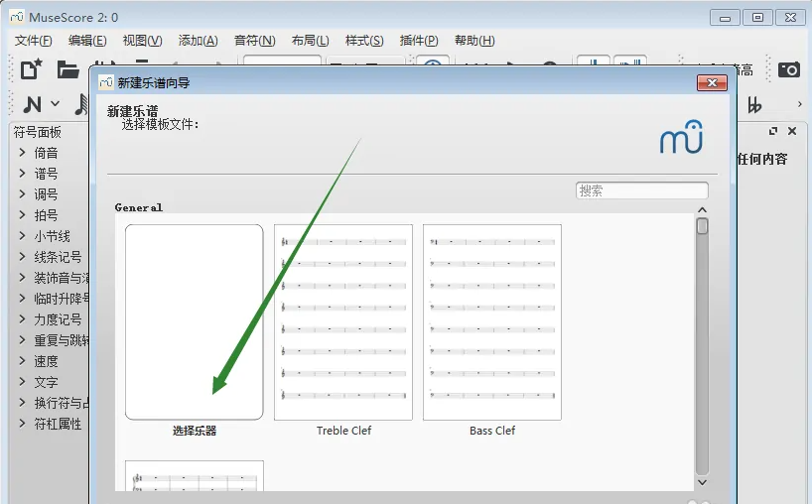Screen dimensions: 812x504
Task: Expand the note toolbar overflow chevron
Action: pos(800,104)
